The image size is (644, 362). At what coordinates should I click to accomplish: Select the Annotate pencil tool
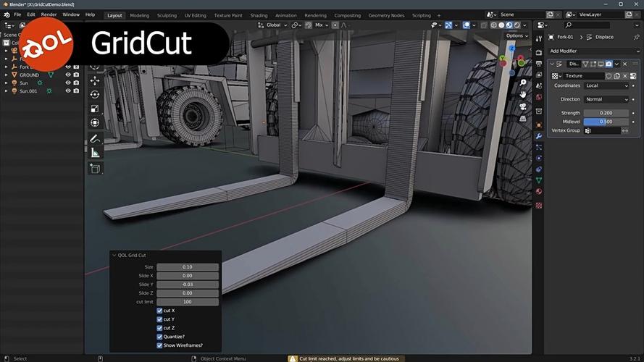95,139
